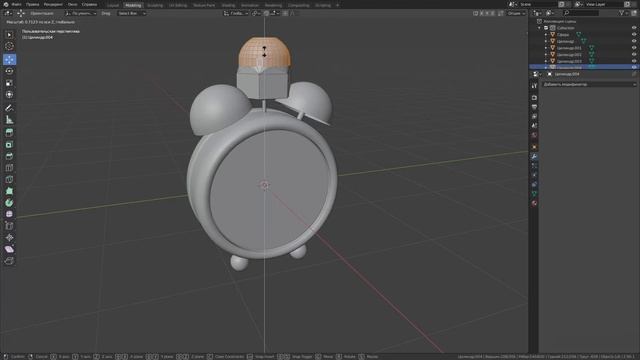Image resolution: width=640 pixels, height=360 pixels.
Task: Hide Collection using its eye icon
Action: [x=634, y=28]
